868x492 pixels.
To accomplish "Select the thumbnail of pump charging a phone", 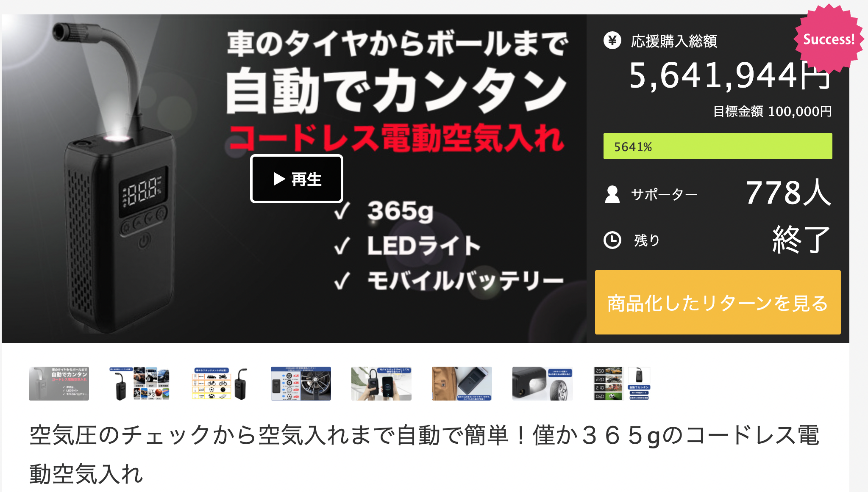I will coord(381,384).
